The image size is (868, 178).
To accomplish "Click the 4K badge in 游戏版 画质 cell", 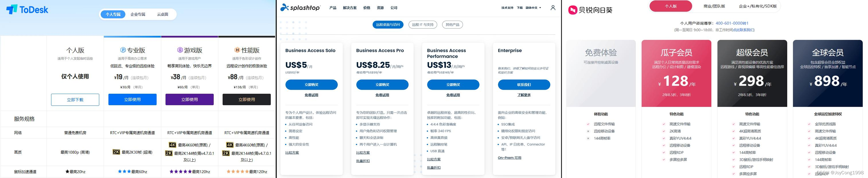I will pos(172,145).
